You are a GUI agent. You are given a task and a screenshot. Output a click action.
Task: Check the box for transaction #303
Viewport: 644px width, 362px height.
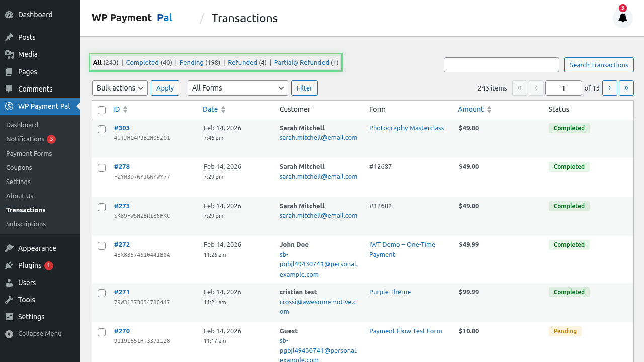coord(102,129)
